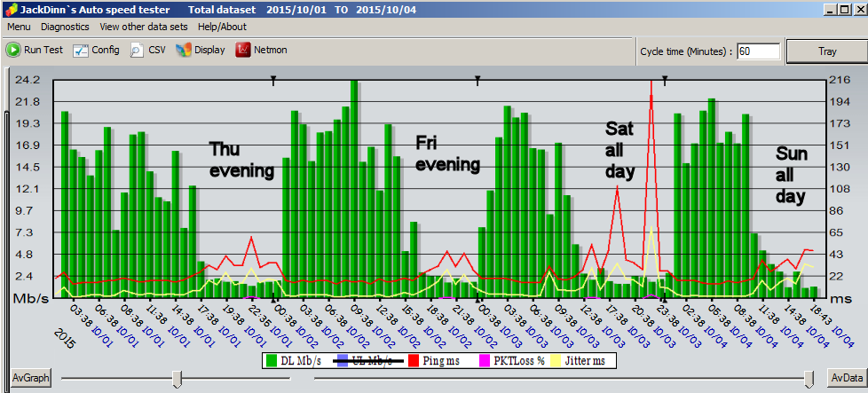Screen dimensions: 868x393
Task: Click the AvGraph slider handle
Action: pyautogui.click(x=178, y=379)
